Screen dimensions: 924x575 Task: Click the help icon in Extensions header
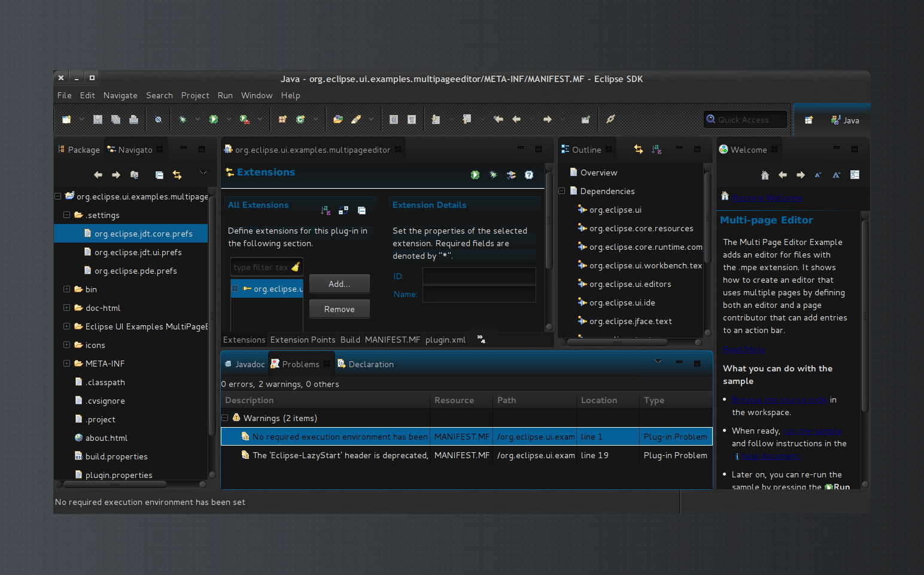pyautogui.click(x=529, y=175)
